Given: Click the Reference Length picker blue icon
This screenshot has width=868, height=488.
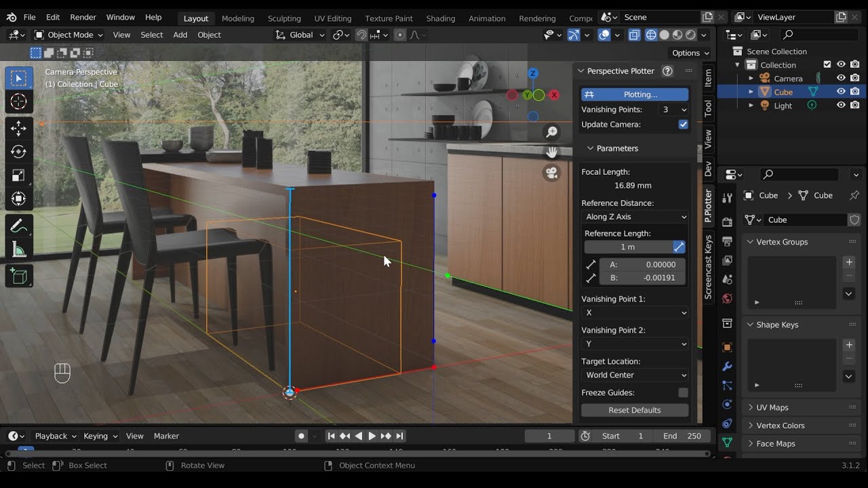Looking at the screenshot, I should point(679,247).
